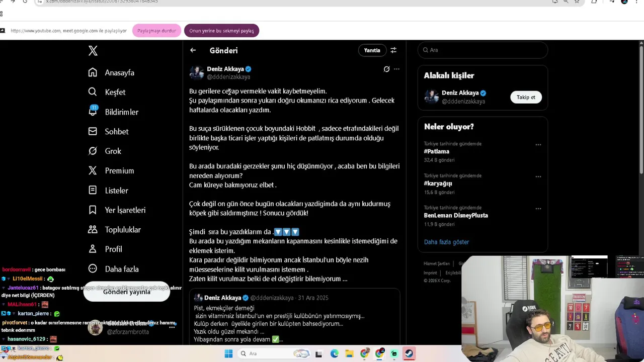The image size is (644, 362).
Task: Open File Explorer from the taskbar
Action: pyautogui.click(x=349, y=354)
